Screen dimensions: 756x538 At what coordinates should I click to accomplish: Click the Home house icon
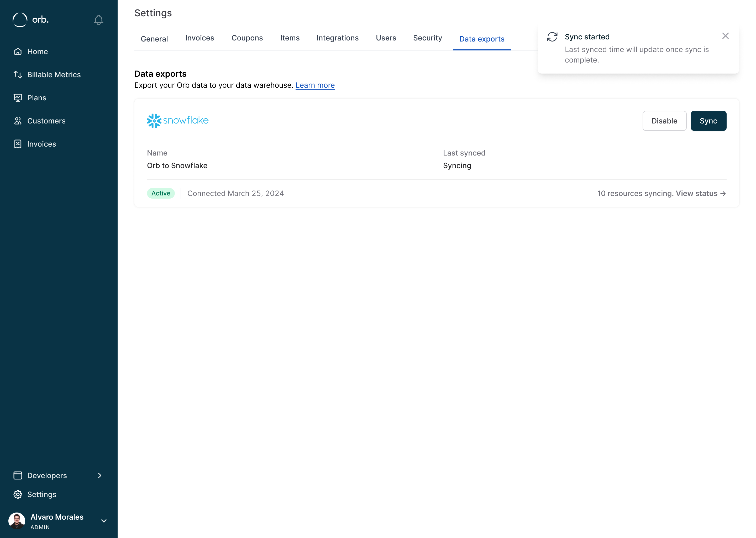coord(18,52)
